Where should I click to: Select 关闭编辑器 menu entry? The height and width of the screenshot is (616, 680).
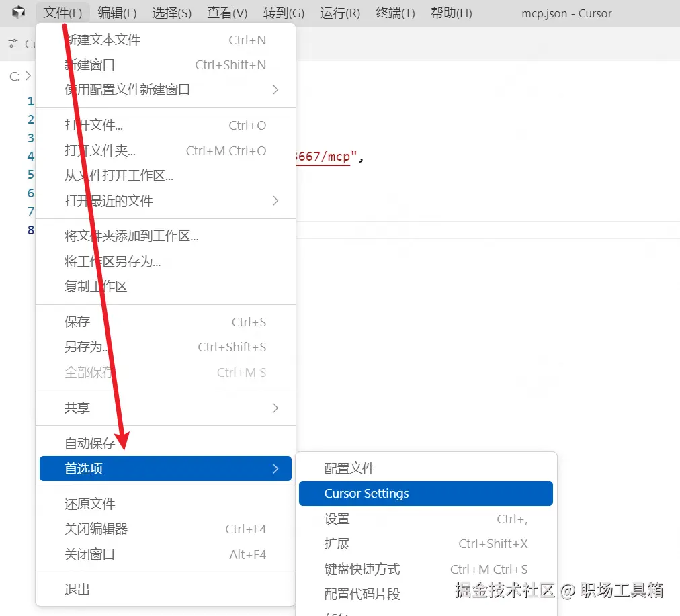click(165, 529)
